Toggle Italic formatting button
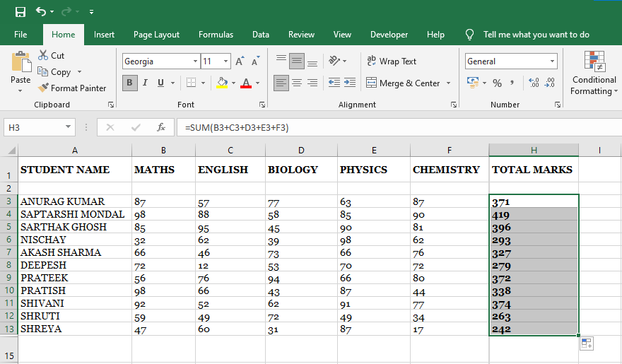This screenshot has height=364, width=622. point(146,83)
